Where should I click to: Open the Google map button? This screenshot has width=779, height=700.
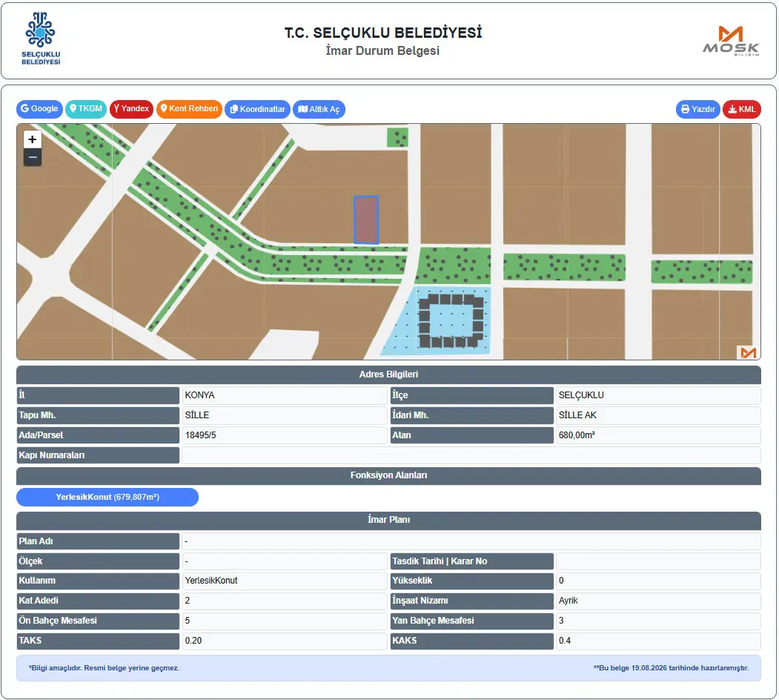(x=39, y=109)
